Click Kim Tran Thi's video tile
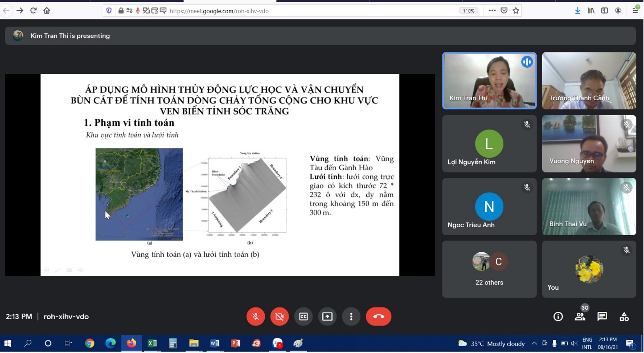644x353 pixels. (x=489, y=81)
